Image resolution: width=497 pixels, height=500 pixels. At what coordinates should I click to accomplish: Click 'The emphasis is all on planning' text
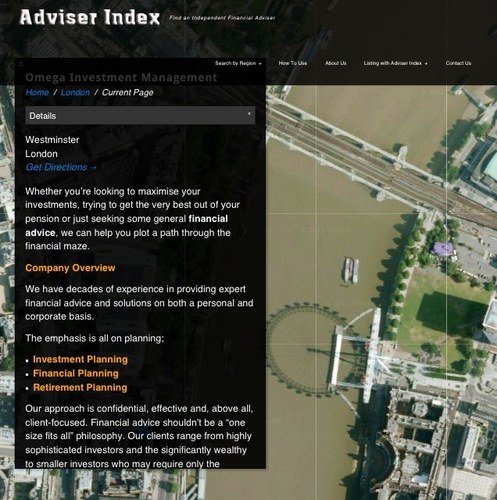point(95,338)
